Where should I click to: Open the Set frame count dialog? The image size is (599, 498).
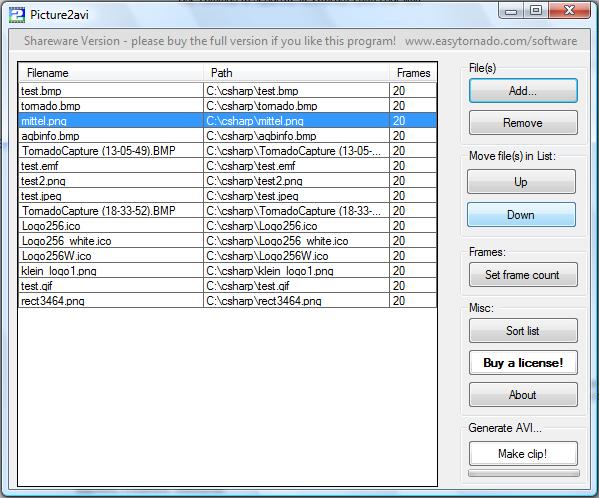pos(523,275)
